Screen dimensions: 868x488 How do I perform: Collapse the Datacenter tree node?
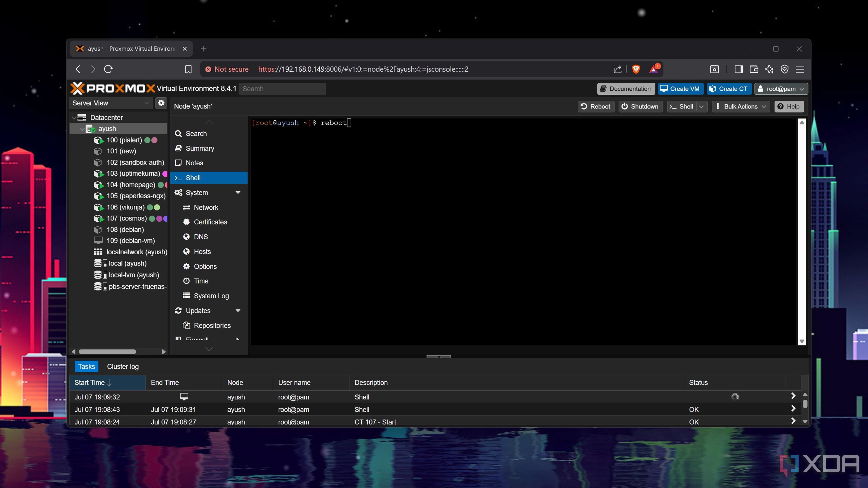click(74, 117)
